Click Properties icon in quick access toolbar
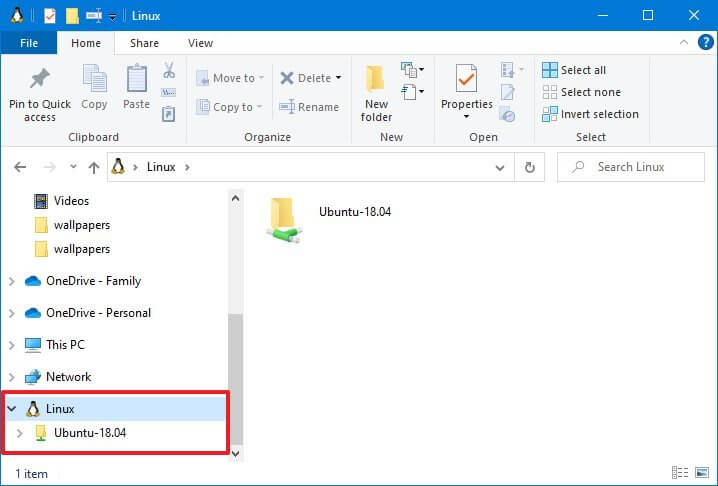 (x=49, y=16)
